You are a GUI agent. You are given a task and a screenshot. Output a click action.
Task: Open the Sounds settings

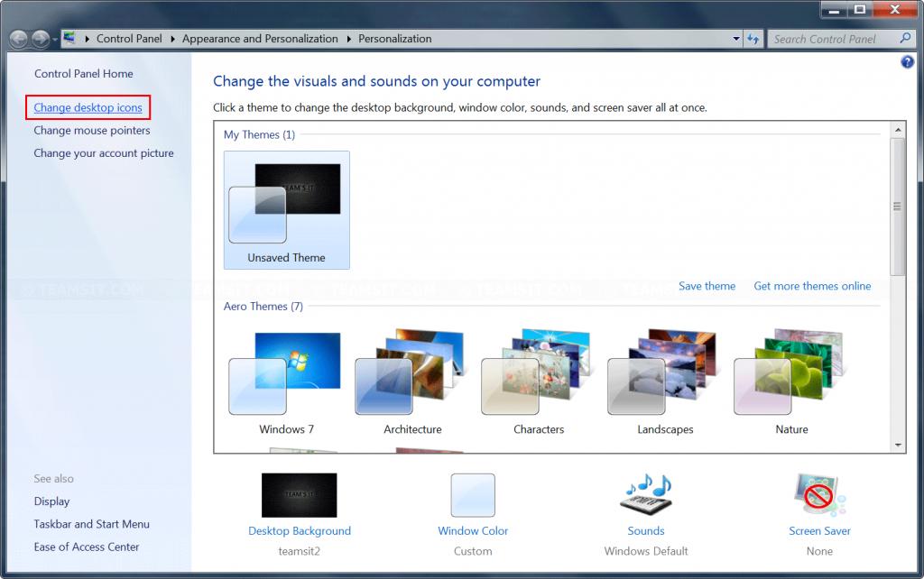click(x=645, y=529)
